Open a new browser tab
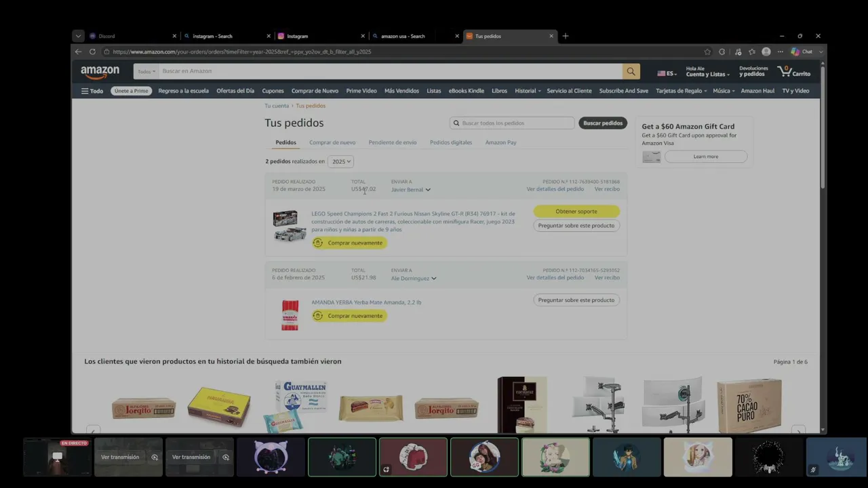 coord(566,36)
